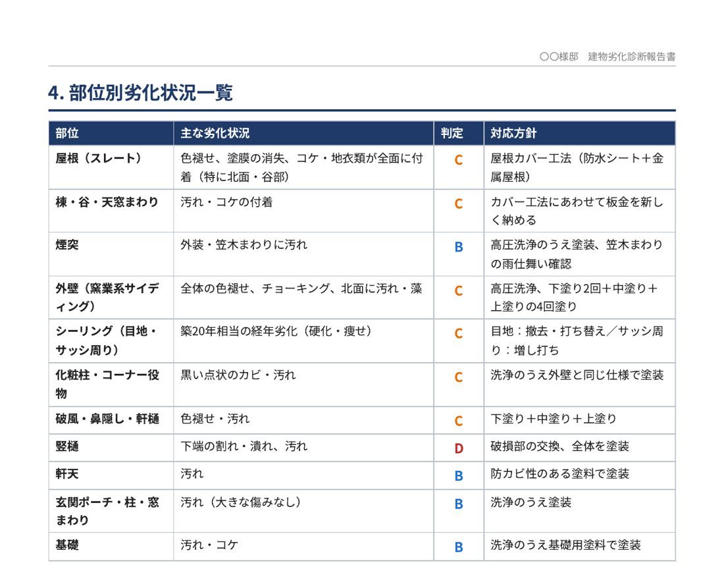Image resolution: width=724 pixels, height=588 pixels.
Task: Click the '軒天' row label
Action: [67, 473]
